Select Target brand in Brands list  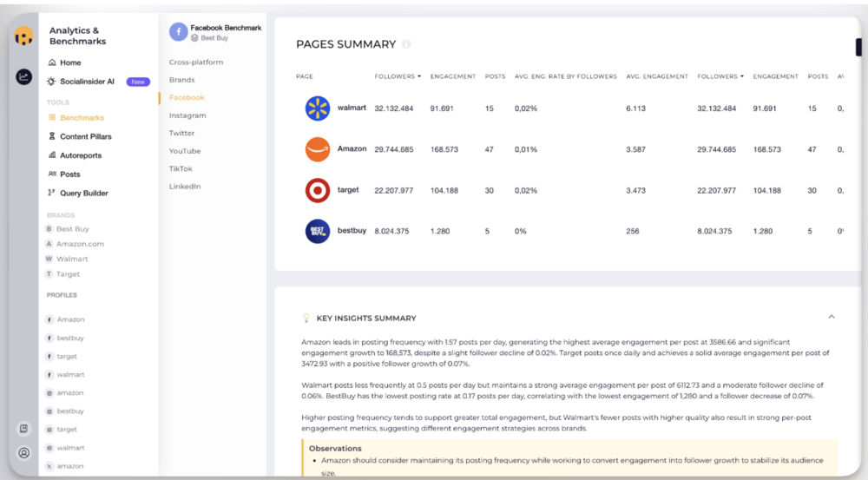[68, 274]
